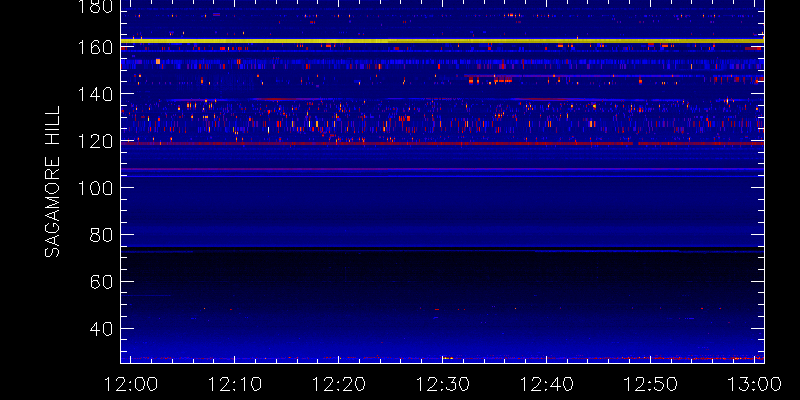Image resolution: width=800 pixels, height=400 pixels.
Task: Select the 12:10 time axis label
Action: [x=235, y=384]
